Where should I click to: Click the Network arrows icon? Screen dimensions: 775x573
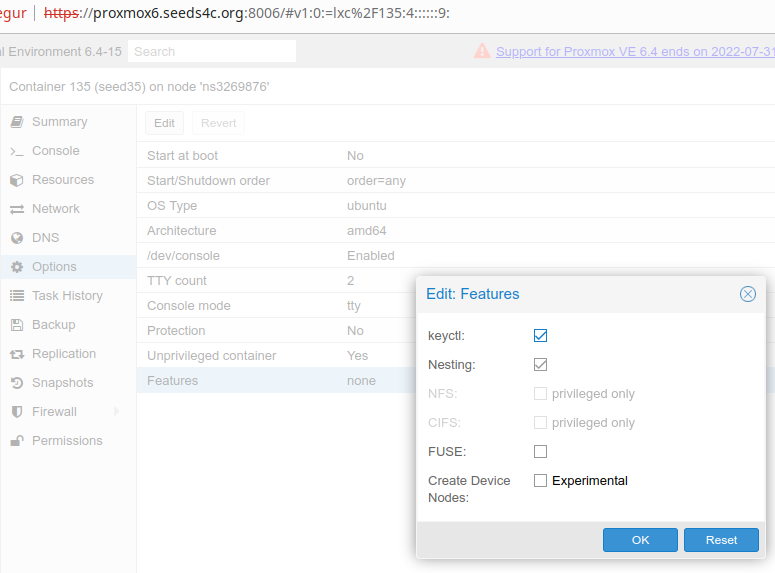pos(16,209)
